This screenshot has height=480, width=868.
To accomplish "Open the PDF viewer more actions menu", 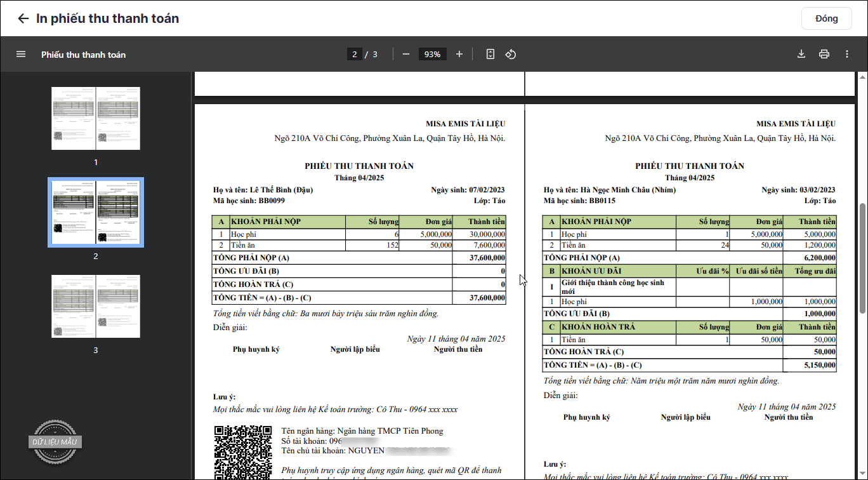I will pyautogui.click(x=847, y=55).
